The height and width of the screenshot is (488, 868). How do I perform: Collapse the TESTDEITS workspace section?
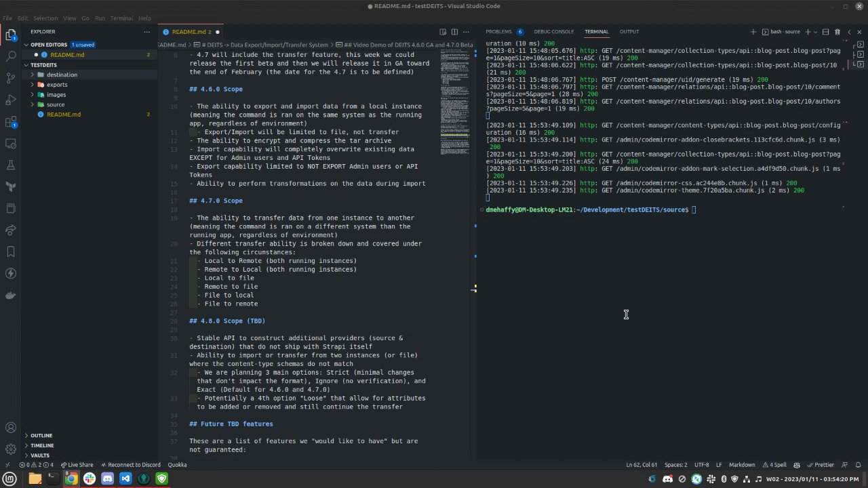pos(90,65)
